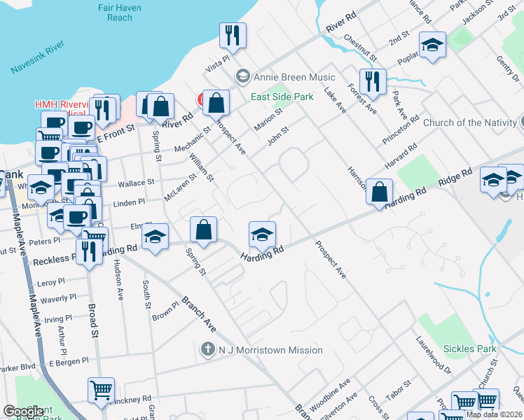Open the school marker above Harding Rd label
The width and height of the screenshot is (524, 420).
click(262, 234)
